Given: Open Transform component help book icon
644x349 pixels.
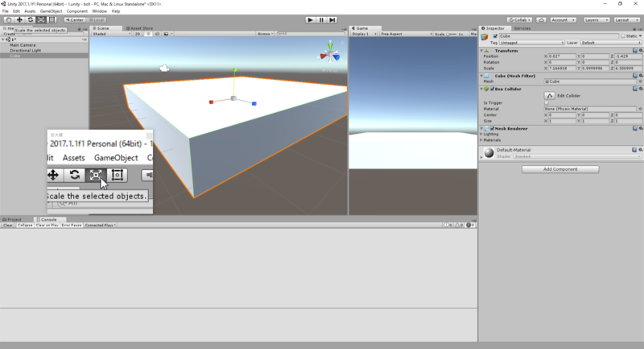Looking at the screenshot, I should (x=635, y=51).
